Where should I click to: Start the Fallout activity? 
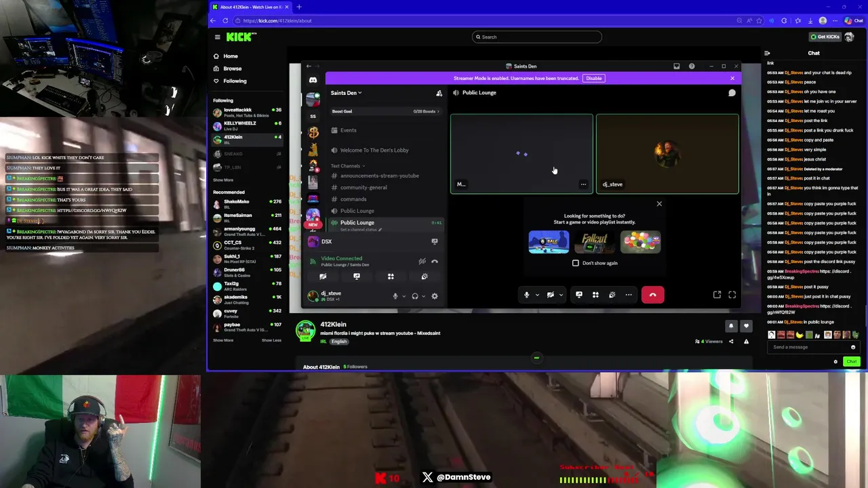[x=595, y=242]
